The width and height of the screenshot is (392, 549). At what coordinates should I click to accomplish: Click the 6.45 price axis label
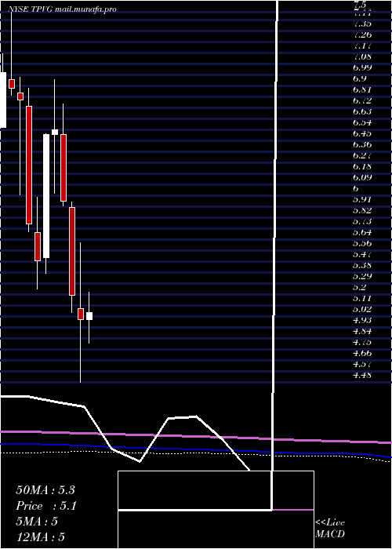click(x=362, y=133)
